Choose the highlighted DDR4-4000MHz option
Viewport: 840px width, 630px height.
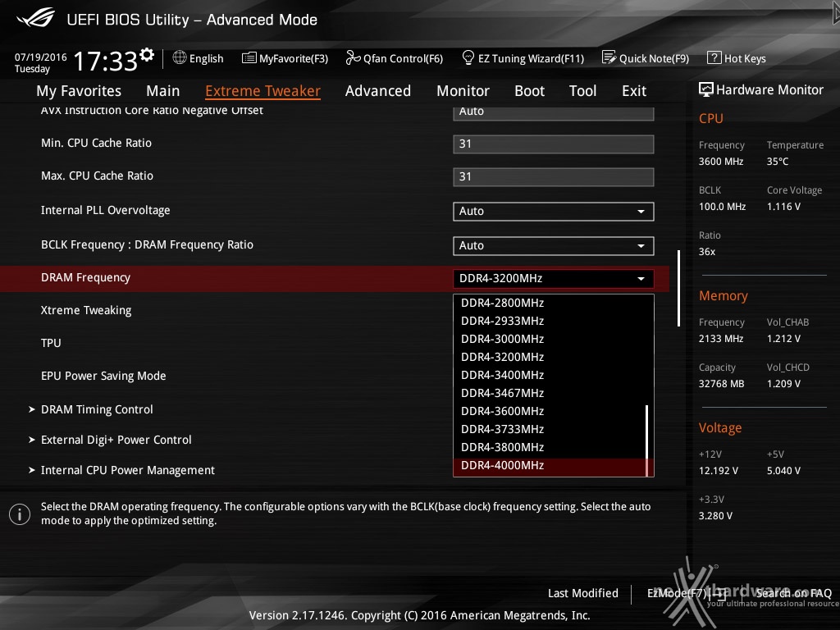550,466
